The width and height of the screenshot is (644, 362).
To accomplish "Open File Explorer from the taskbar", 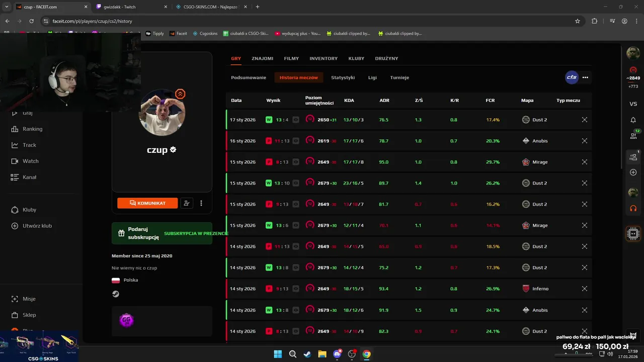I will tap(322, 354).
